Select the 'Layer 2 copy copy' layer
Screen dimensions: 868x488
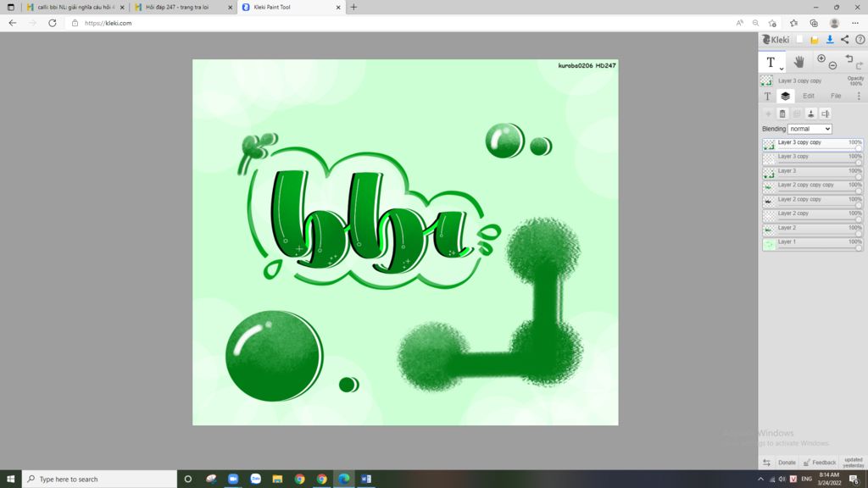pos(813,202)
